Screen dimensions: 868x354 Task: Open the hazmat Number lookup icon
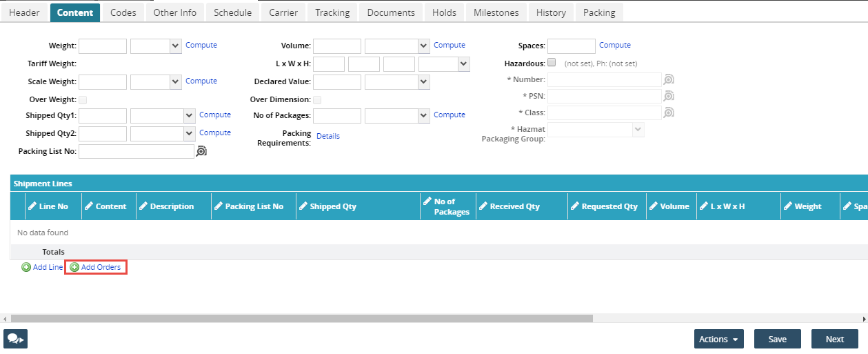(x=669, y=79)
